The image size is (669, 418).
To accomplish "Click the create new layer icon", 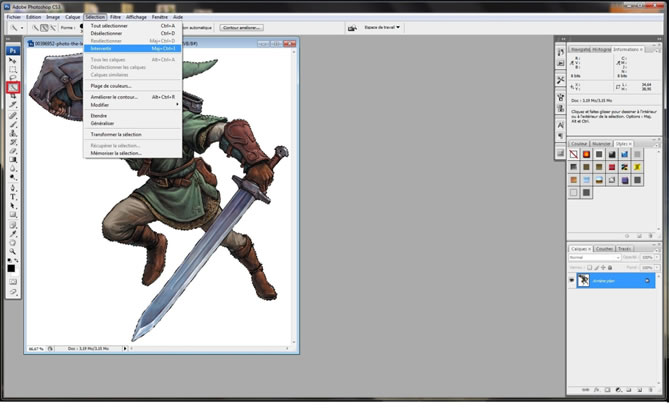I will pyautogui.click(x=640, y=390).
